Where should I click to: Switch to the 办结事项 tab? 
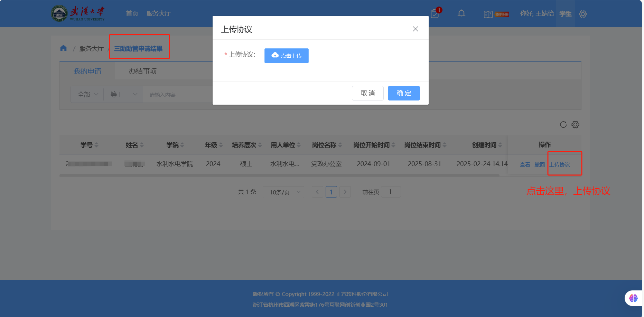142,71
